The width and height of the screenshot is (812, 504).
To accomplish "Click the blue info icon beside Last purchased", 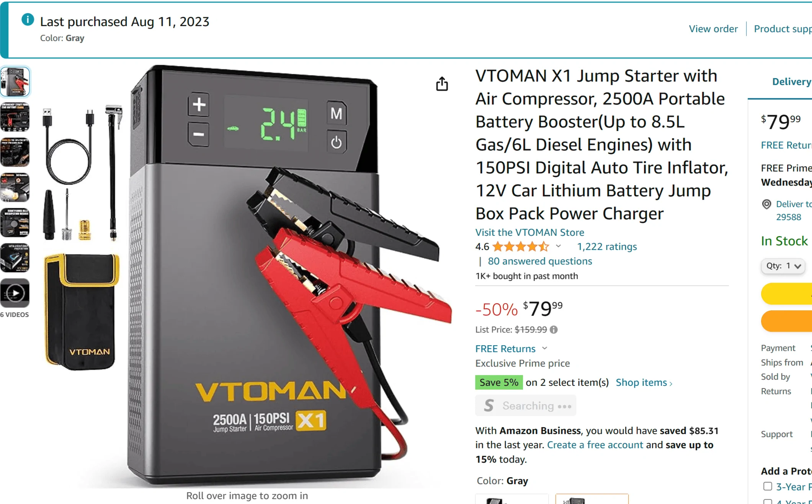I will 28,20.
